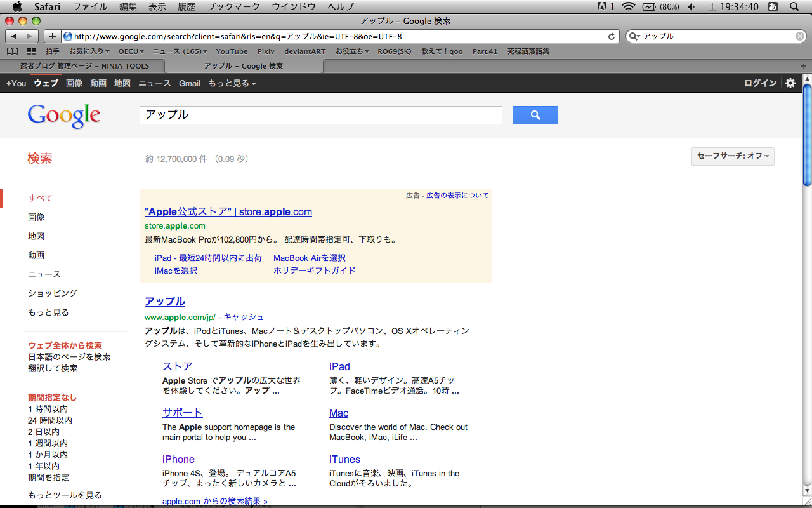
Task: Clear the Safari search field text
Action: click(799, 36)
